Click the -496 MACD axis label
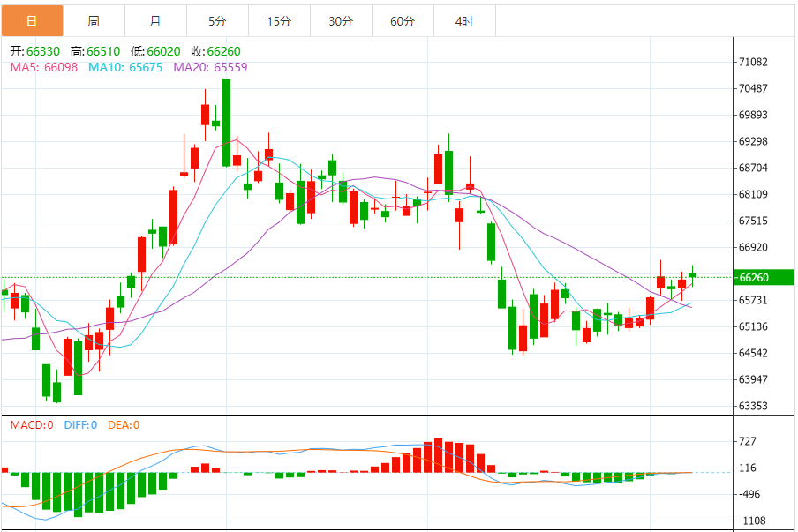 click(749, 494)
